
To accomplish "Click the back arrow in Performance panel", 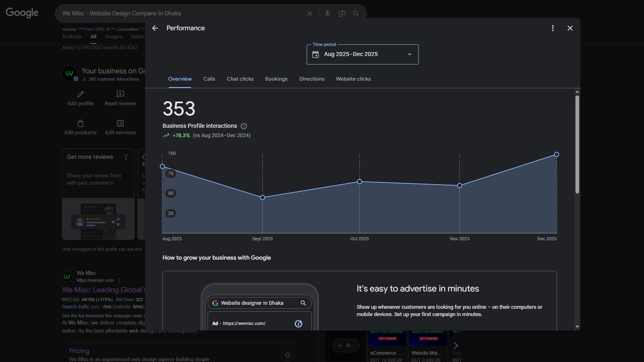I will tap(155, 28).
